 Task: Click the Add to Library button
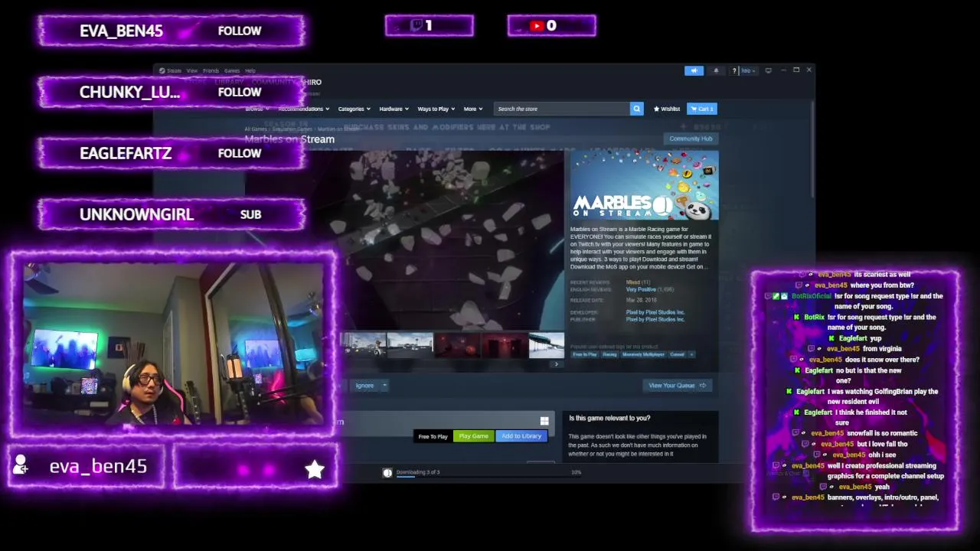pyautogui.click(x=521, y=436)
